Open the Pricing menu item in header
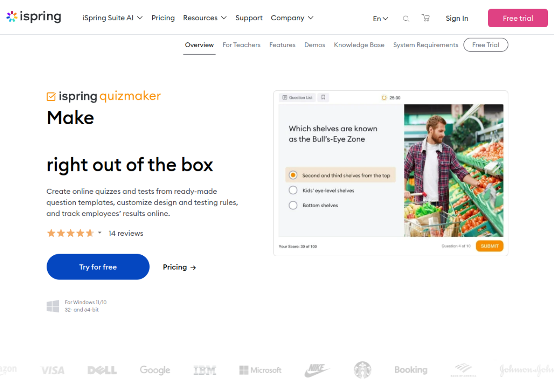Image resolution: width=554 pixels, height=392 pixels. click(x=163, y=18)
